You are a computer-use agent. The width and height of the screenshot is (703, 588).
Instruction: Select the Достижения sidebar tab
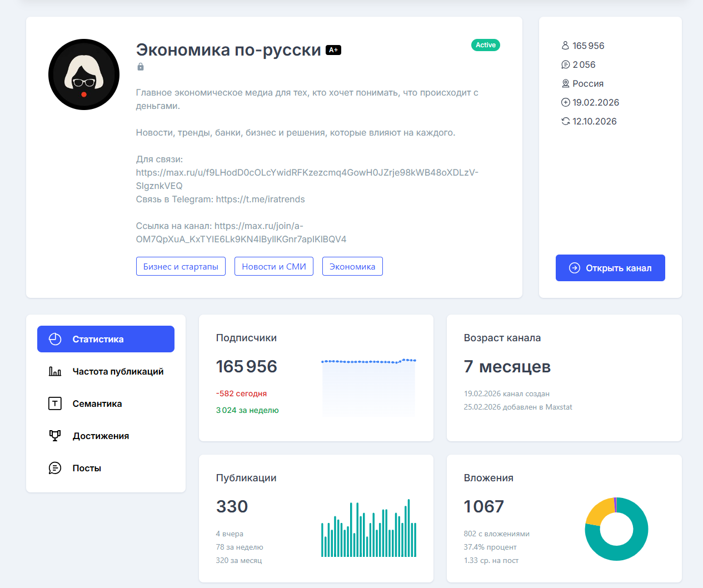[x=106, y=436]
